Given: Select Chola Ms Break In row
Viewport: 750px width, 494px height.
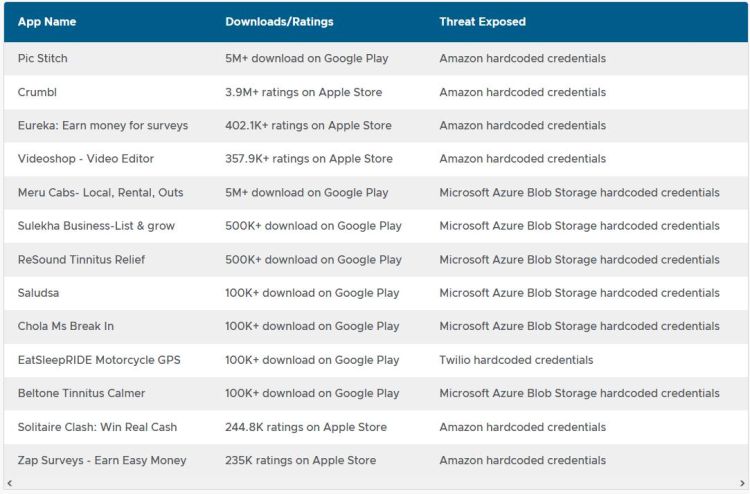Looking at the screenshot, I should 375,326.
